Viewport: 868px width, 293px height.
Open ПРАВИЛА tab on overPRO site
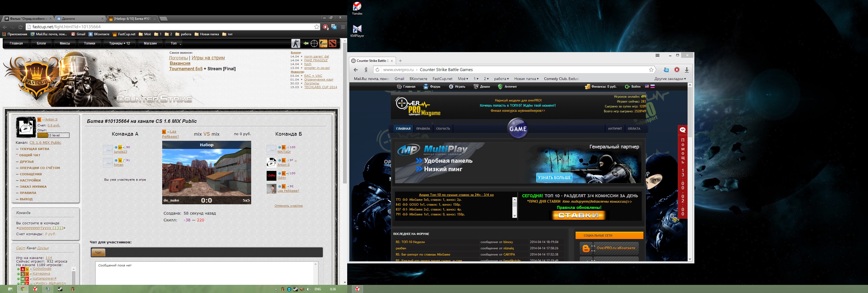[x=423, y=129]
